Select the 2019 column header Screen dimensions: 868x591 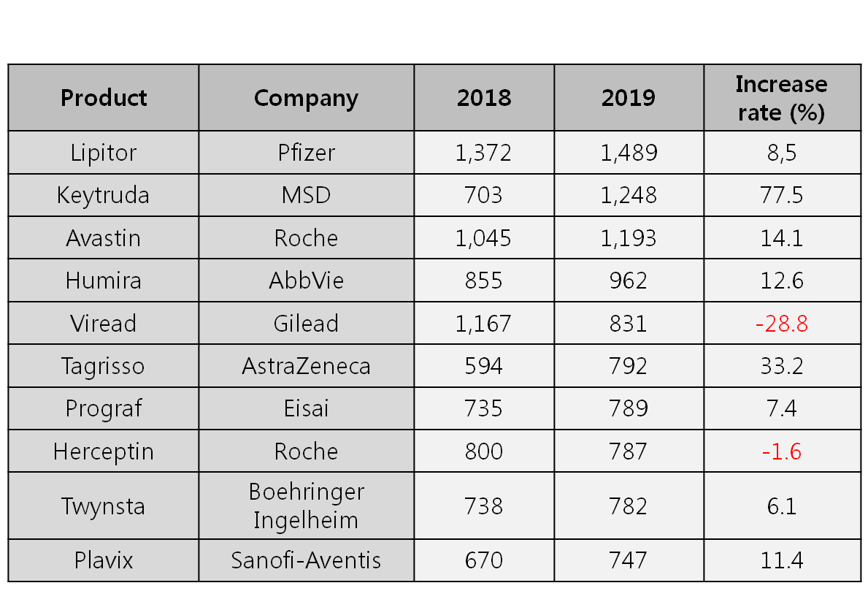click(x=629, y=98)
